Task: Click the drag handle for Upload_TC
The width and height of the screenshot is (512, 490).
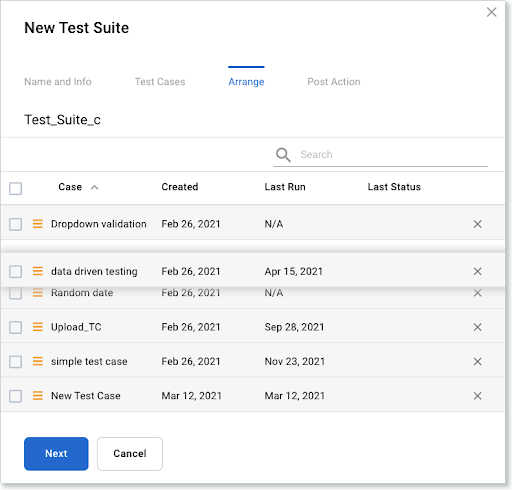Action: tap(38, 327)
